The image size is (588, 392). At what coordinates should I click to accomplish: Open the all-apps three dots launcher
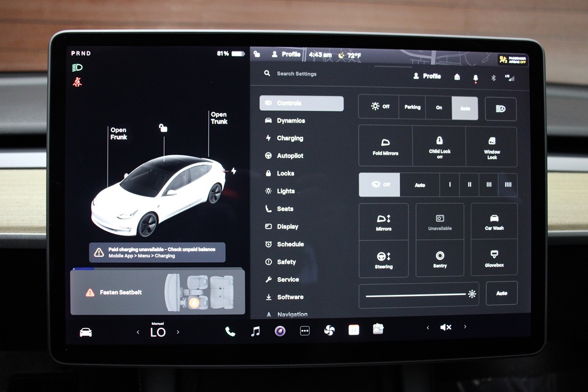coord(304,331)
